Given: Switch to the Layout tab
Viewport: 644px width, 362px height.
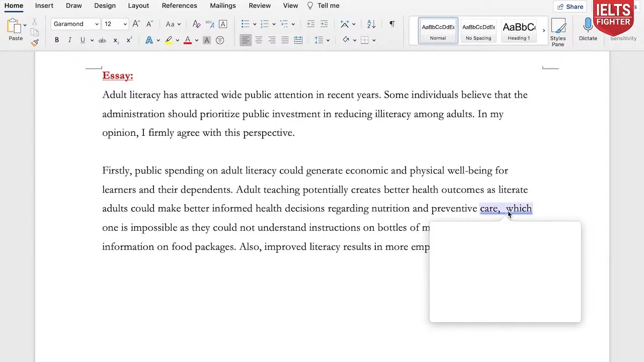Looking at the screenshot, I should (138, 6).
